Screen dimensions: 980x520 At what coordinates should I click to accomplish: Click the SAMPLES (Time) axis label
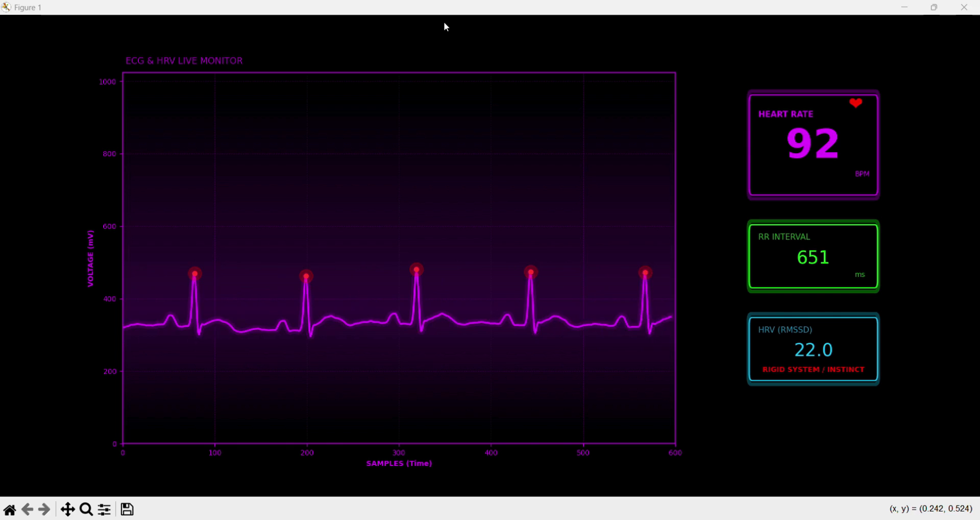(x=399, y=463)
